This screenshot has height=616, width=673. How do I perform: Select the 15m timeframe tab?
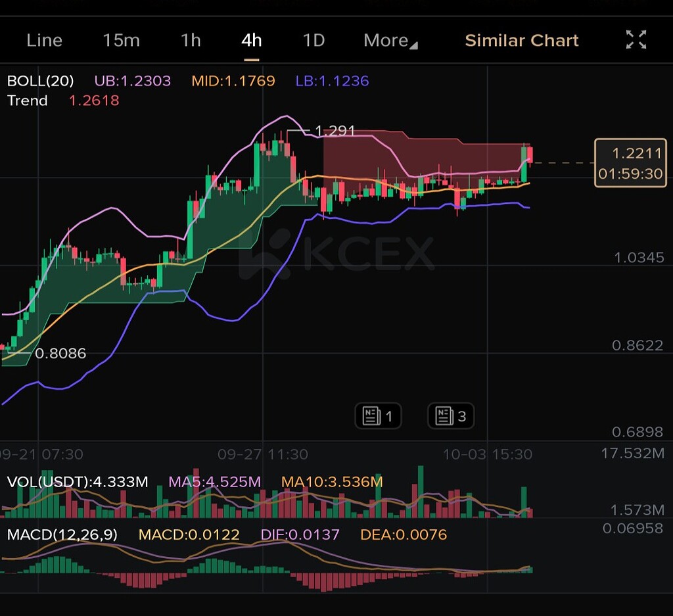click(x=122, y=40)
